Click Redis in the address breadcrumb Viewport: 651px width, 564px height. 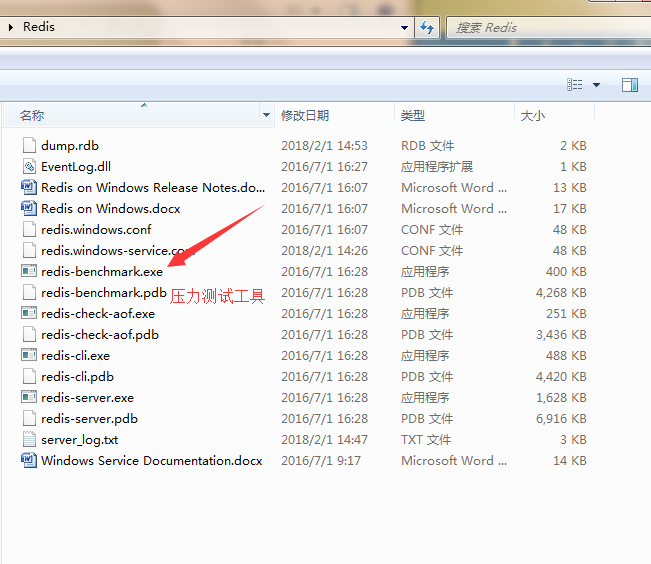coord(39,27)
